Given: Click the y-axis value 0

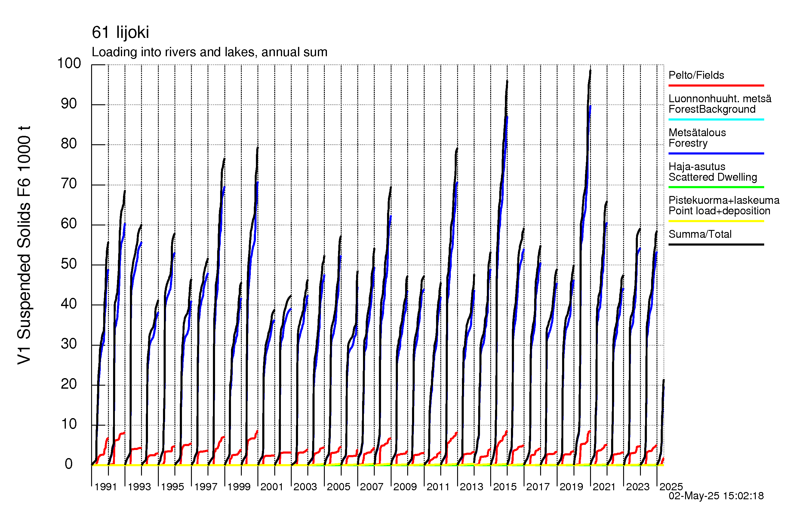Looking at the screenshot, I should coord(69,464).
